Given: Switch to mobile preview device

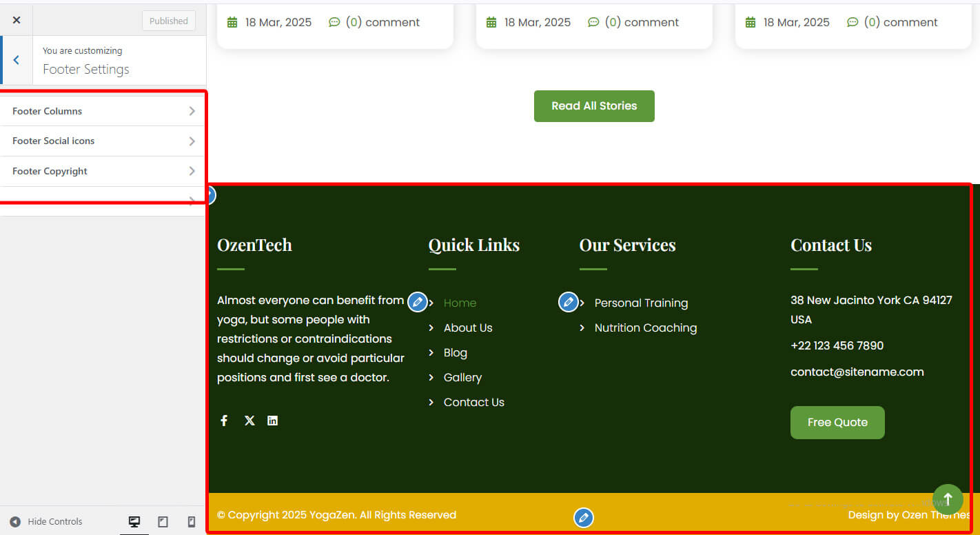Looking at the screenshot, I should 192,522.
